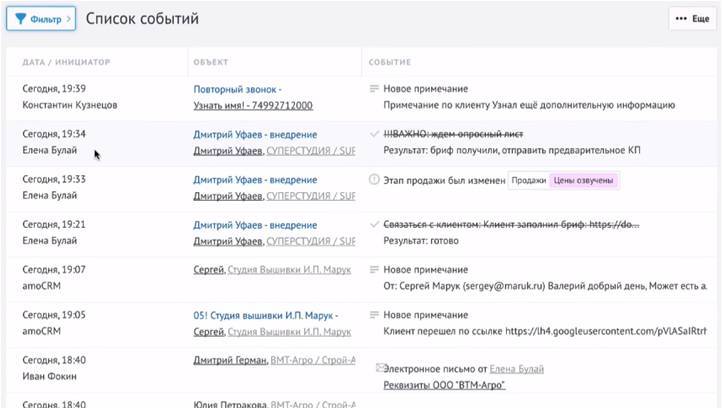Open the Узнать имя! - 74992712000 contact link
Viewport: 722px width, 409px height.
(x=253, y=105)
